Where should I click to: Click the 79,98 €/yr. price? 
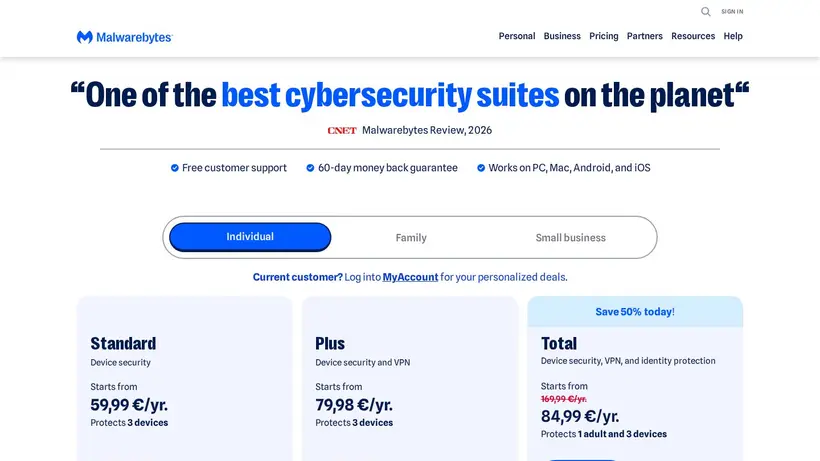(x=354, y=405)
